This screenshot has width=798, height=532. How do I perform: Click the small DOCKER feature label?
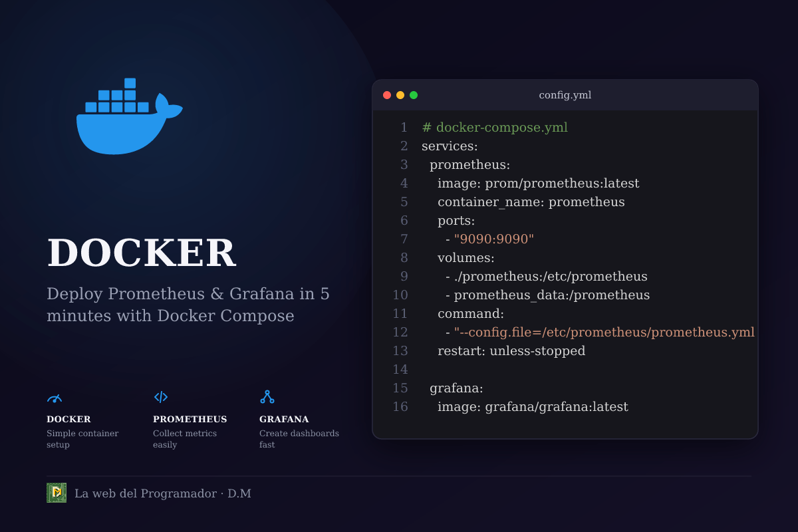click(x=68, y=420)
